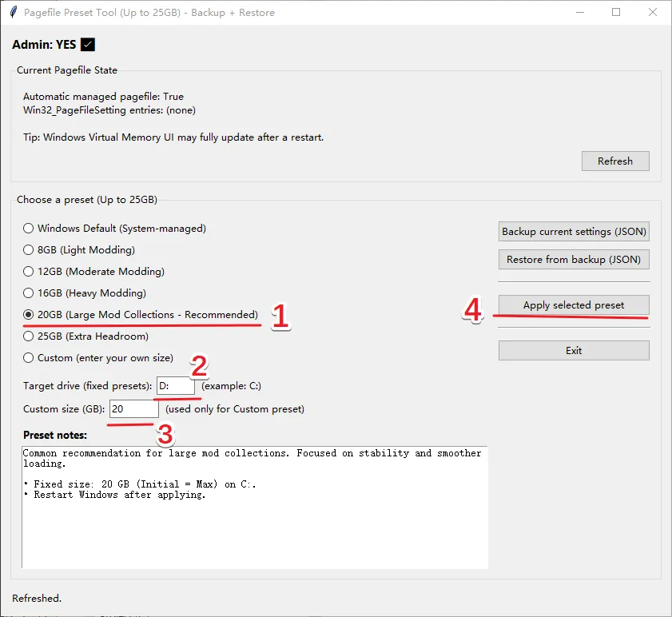This screenshot has height=617, width=672.
Task: Click the restart tip text line
Action: coord(173,137)
